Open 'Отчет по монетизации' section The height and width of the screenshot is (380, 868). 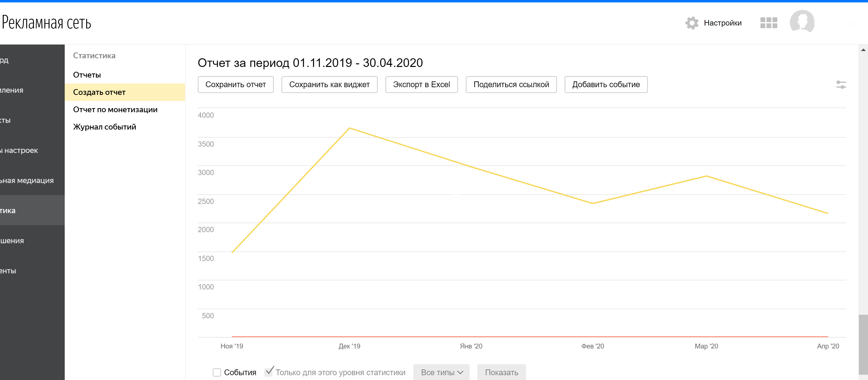[115, 110]
